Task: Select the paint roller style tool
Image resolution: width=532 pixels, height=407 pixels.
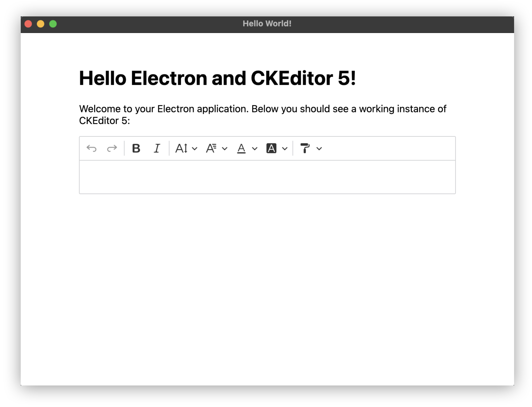Action: (x=305, y=148)
